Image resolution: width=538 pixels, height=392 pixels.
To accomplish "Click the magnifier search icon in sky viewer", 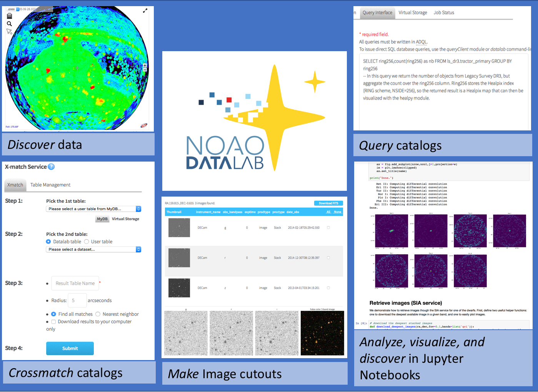I will pyautogui.click(x=10, y=24).
